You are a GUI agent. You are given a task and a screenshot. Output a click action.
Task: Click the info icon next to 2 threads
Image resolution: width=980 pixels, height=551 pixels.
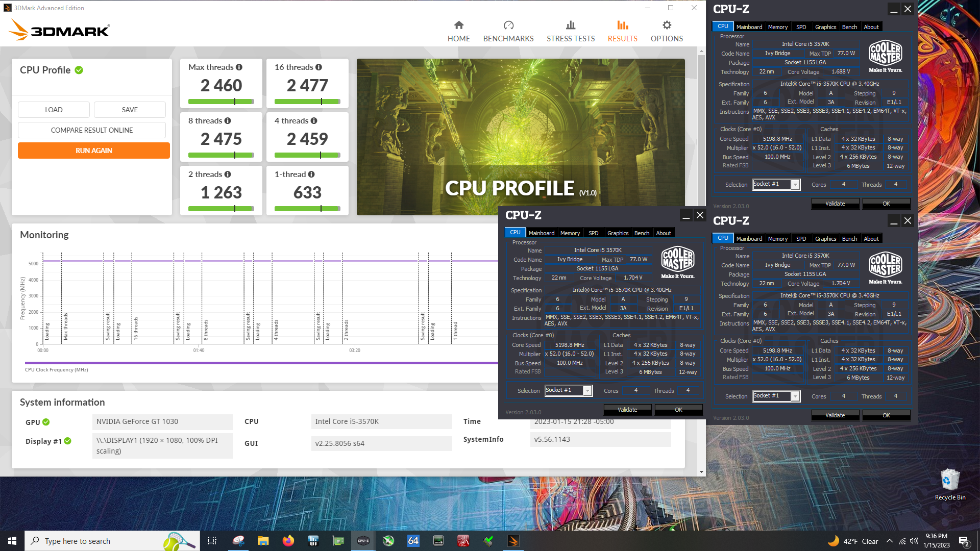(x=228, y=174)
